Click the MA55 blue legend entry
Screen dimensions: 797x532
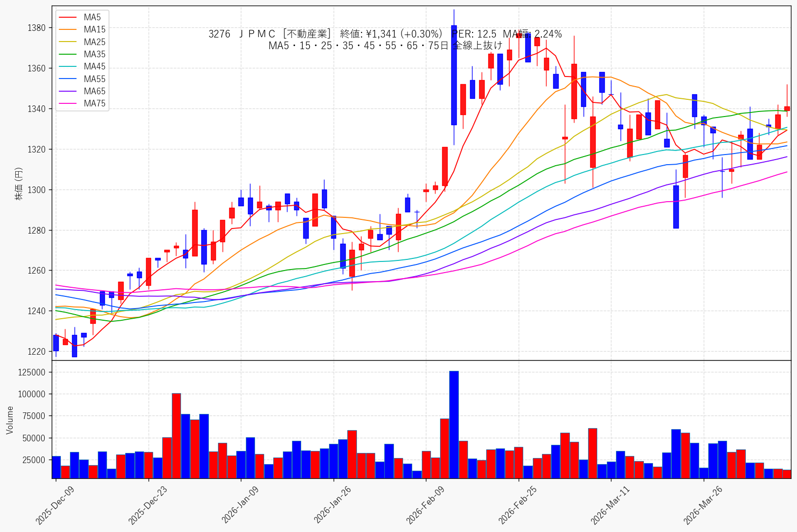tap(82, 79)
